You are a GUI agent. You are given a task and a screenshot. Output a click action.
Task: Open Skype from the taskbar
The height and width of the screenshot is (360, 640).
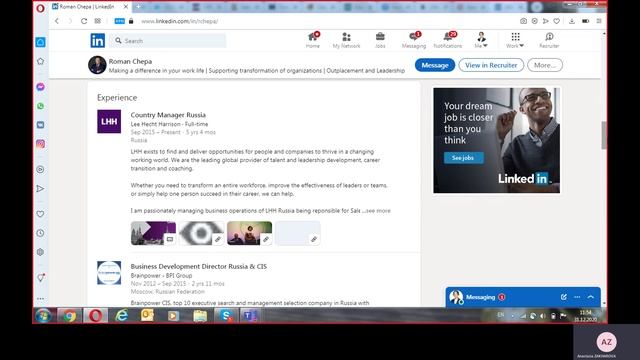[226, 316]
